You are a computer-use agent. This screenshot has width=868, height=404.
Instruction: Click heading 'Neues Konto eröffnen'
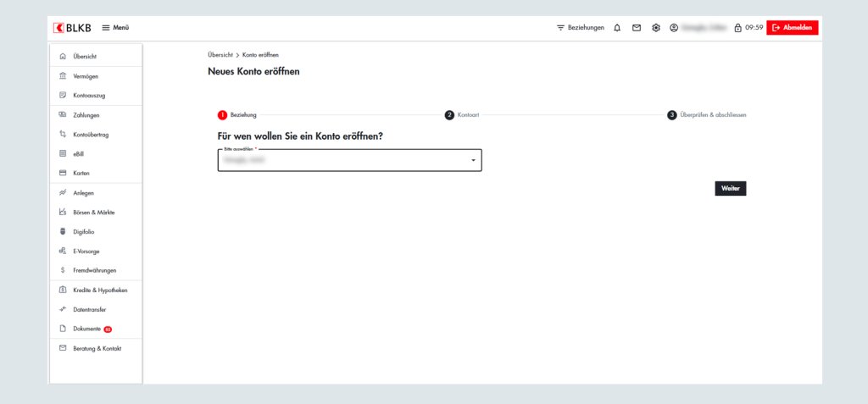[253, 71]
